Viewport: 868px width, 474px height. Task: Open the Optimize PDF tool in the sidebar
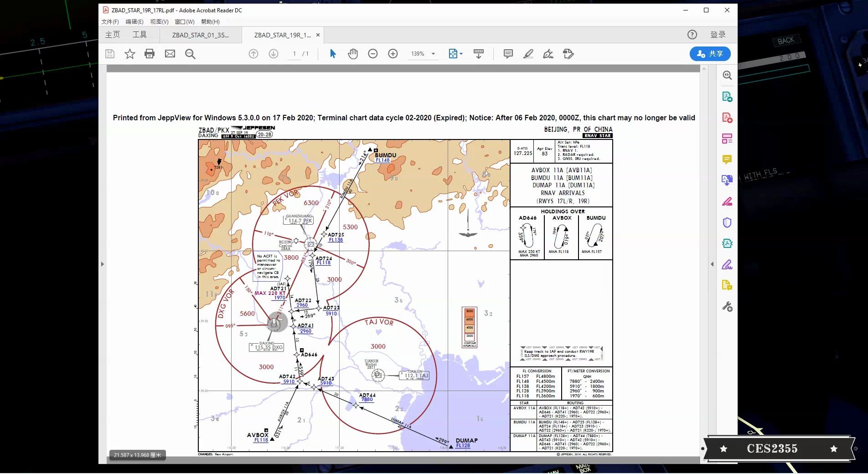(x=727, y=243)
